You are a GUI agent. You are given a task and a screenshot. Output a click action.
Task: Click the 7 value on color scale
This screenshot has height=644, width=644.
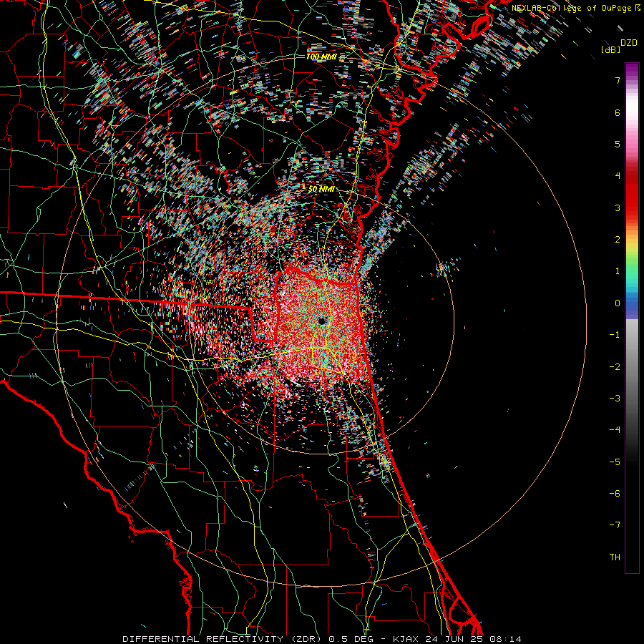coord(618,80)
